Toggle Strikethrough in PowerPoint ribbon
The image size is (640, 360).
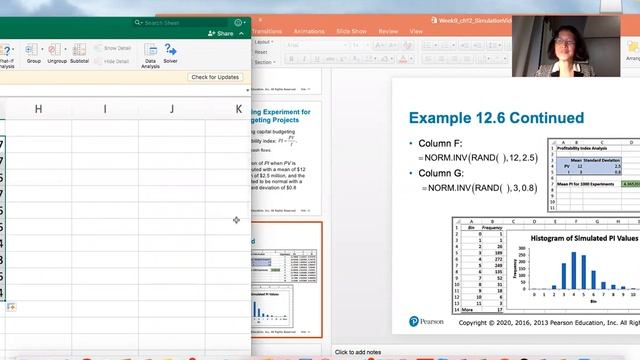click(x=330, y=60)
